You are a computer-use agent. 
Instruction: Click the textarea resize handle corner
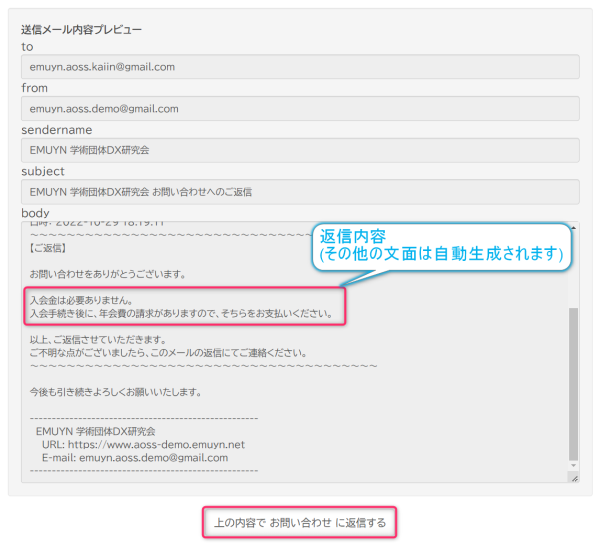pyautogui.click(x=574, y=479)
